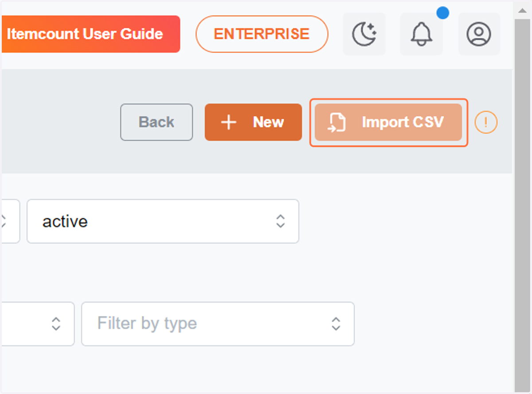
Task: Open the active status dropdown
Action: point(163,221)
